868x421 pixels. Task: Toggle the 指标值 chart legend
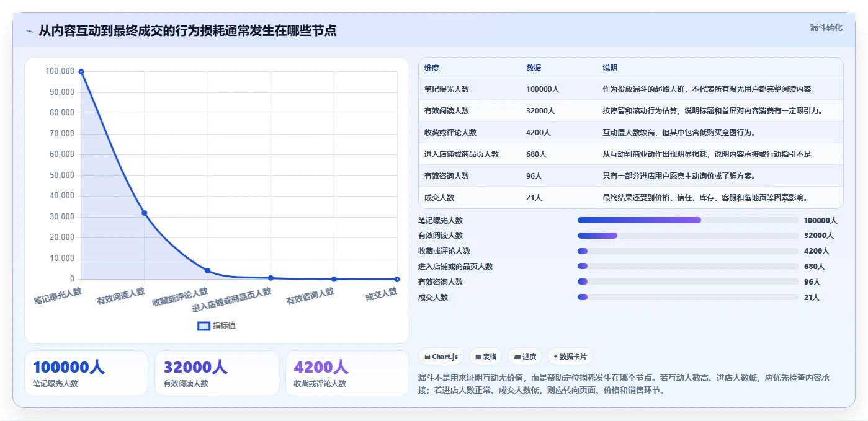tap(217, 326)
